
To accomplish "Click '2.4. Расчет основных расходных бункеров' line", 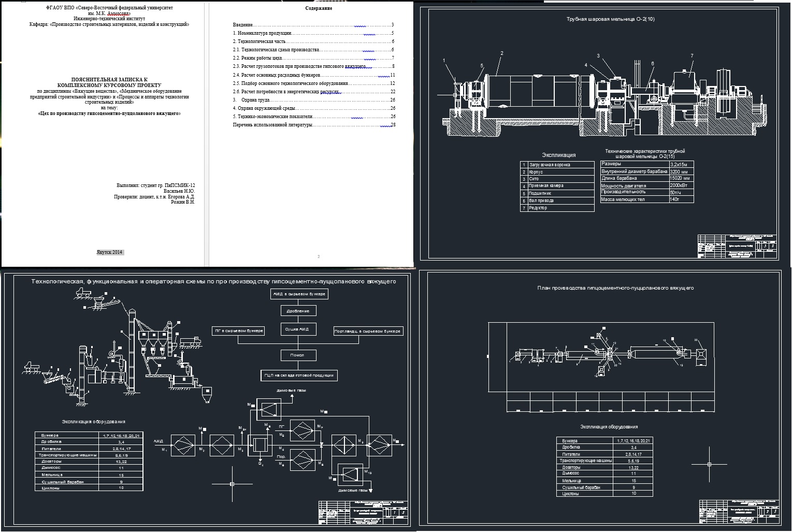I will (313, 75).
